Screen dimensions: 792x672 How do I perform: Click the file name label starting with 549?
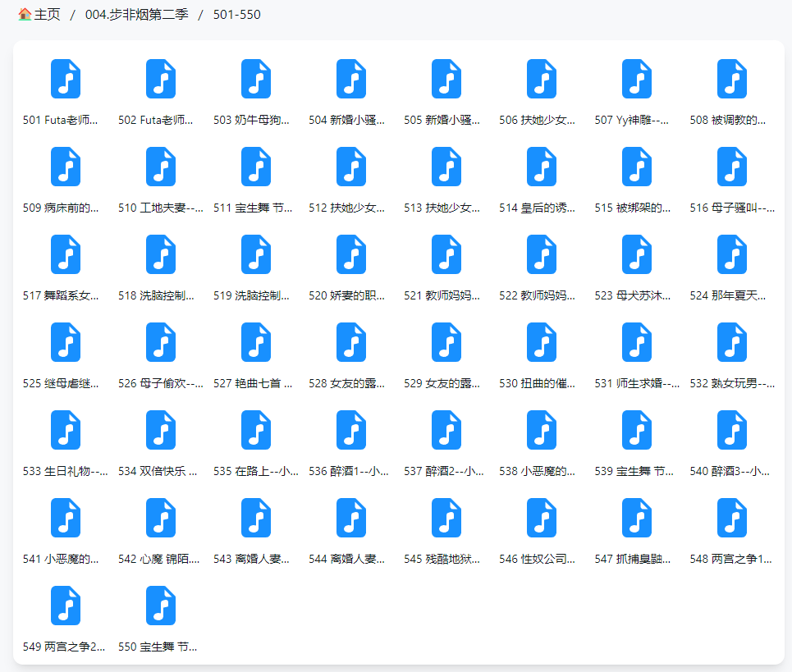(66, 647)
